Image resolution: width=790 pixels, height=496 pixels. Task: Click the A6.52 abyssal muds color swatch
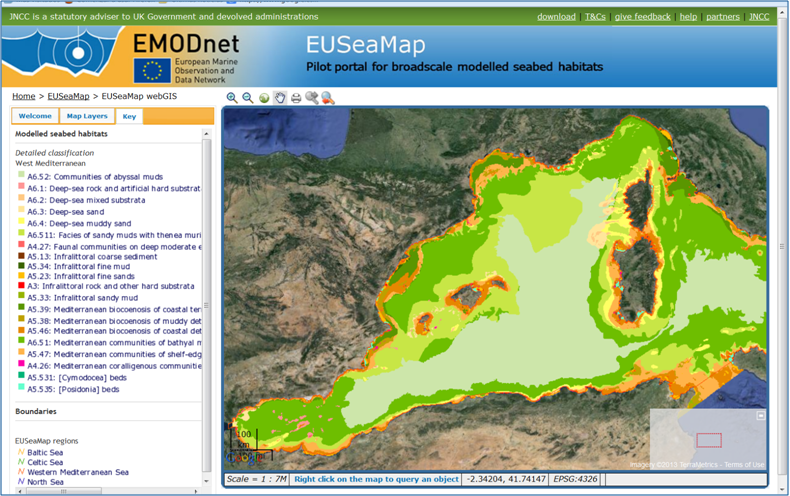(x=21, y=175)
